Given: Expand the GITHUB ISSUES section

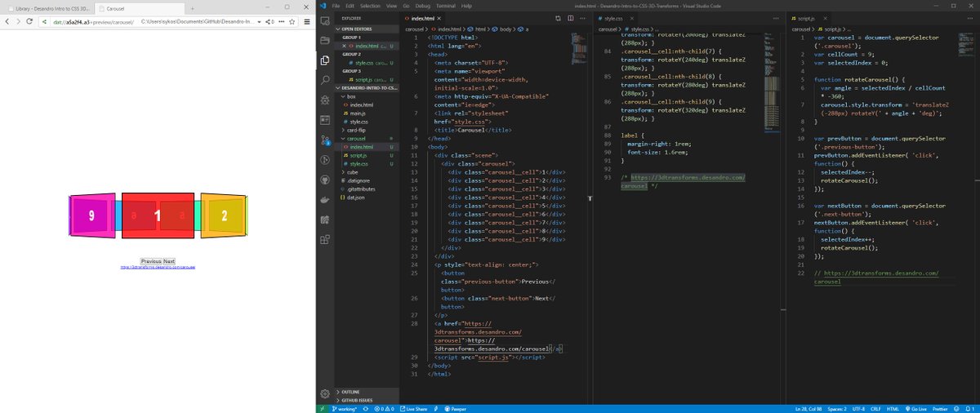Looking at the screenshot, I should pyautogui.click(x=367, y=400).
